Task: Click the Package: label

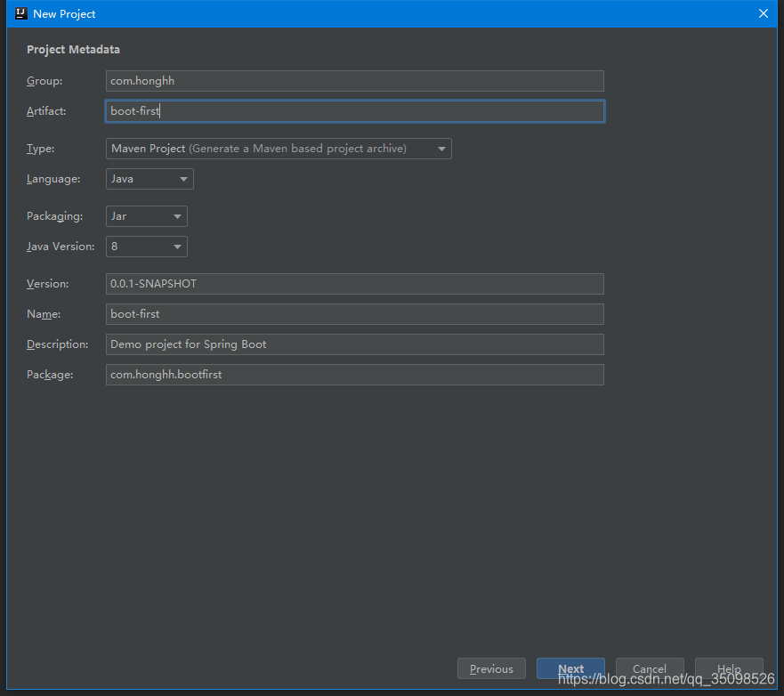Action: [x=50, y=375]
